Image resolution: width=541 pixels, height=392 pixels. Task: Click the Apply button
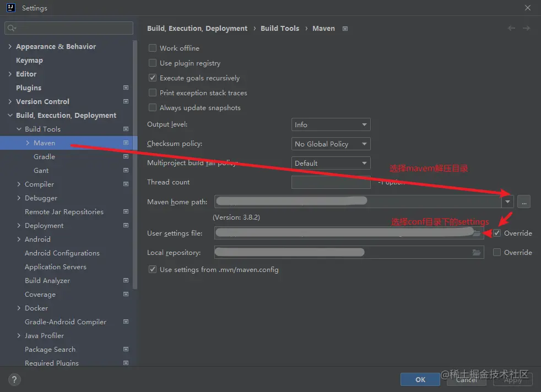[513, 379]
